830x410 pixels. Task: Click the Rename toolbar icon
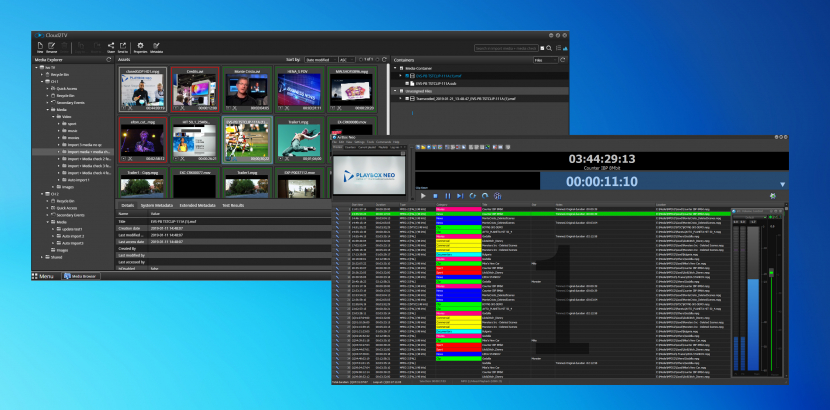[x=52, y=47]
